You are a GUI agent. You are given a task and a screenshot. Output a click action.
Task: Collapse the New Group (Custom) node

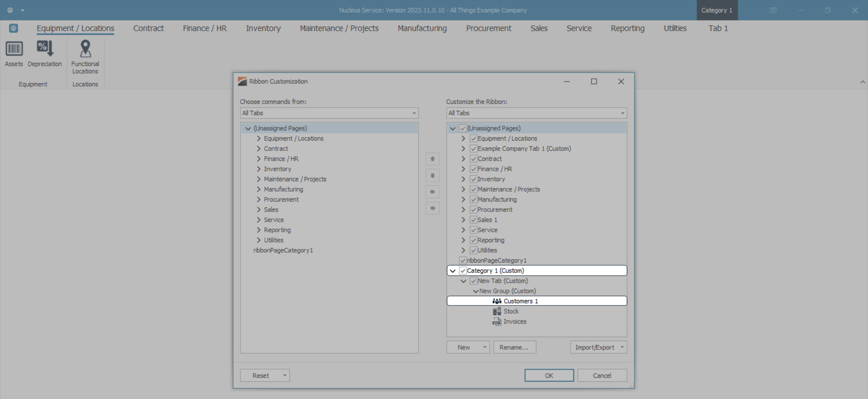(476, 291)
